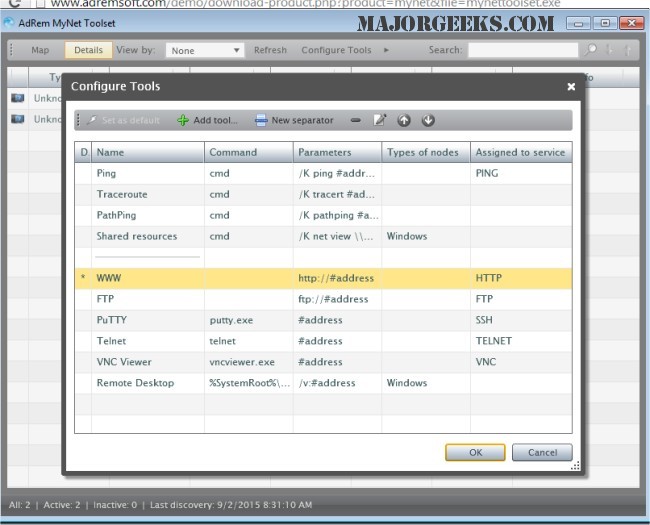Move selected tool down with arrow icon
Screen dimensions: 650x525
(428, 120)
